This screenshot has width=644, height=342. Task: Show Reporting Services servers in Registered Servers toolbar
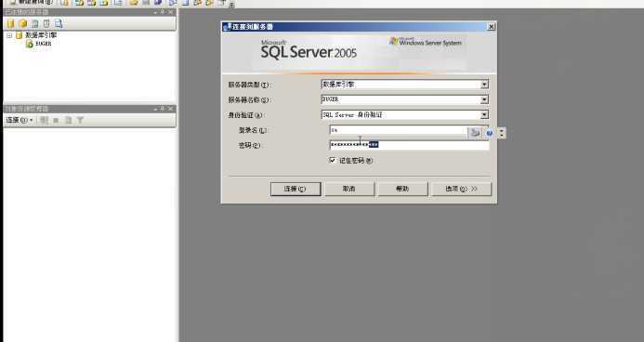click(35, 24)
